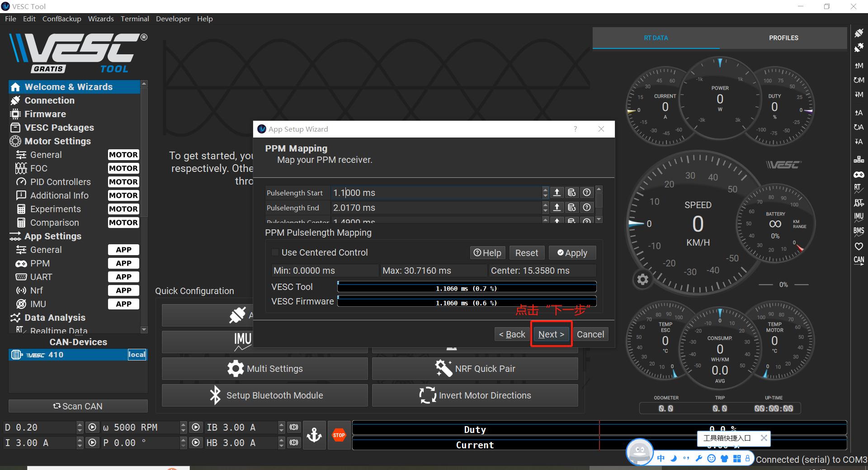The image size is (868, 470).
Task: Switch to the RT DATA tab
Action: (x=656, y=38)
